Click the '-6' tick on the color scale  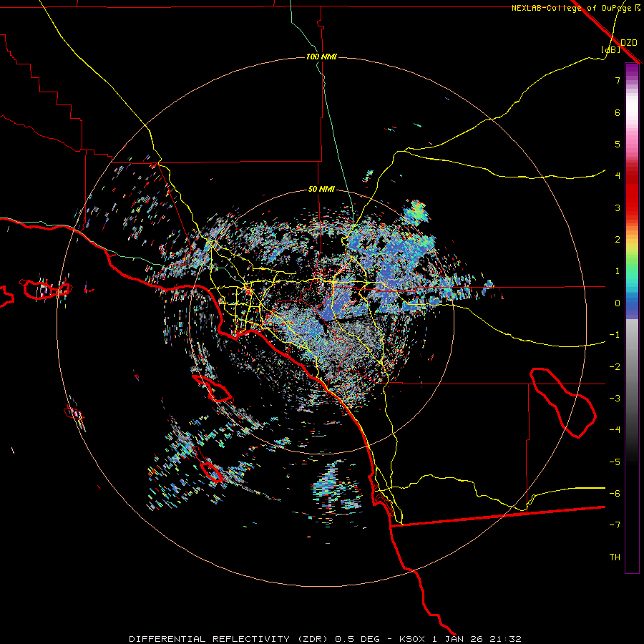tap(615, 494)
